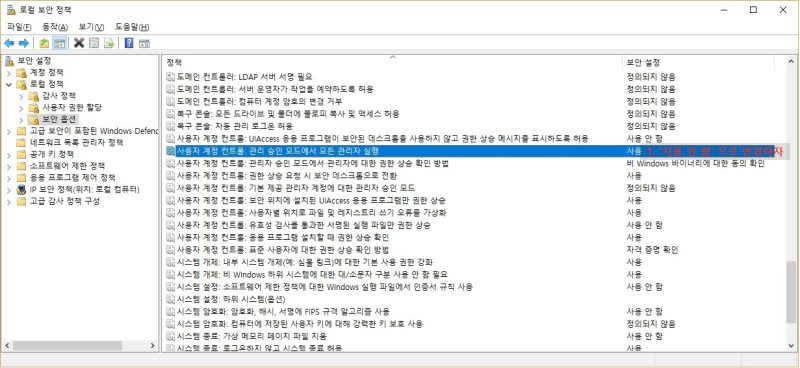Click the 계정 정책 folder icon

[21, 72]
